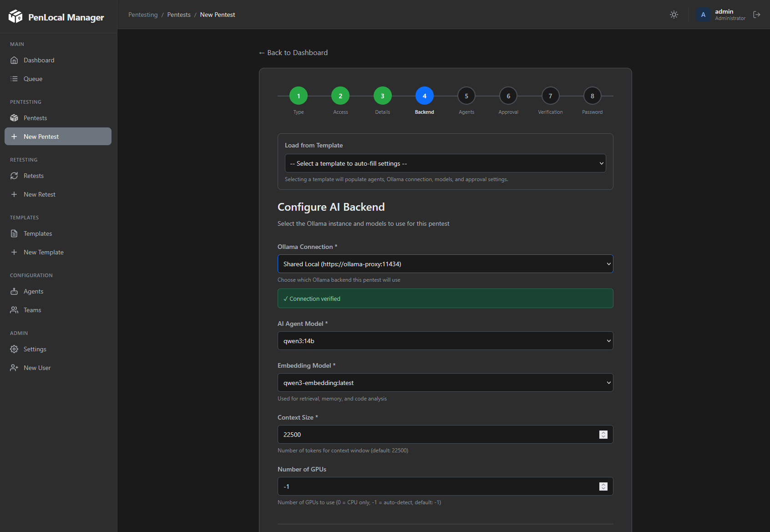This screenshot has height=532, width=770.
Task: Open Settings via the gear icon
Action: click(x=14, y=349)
